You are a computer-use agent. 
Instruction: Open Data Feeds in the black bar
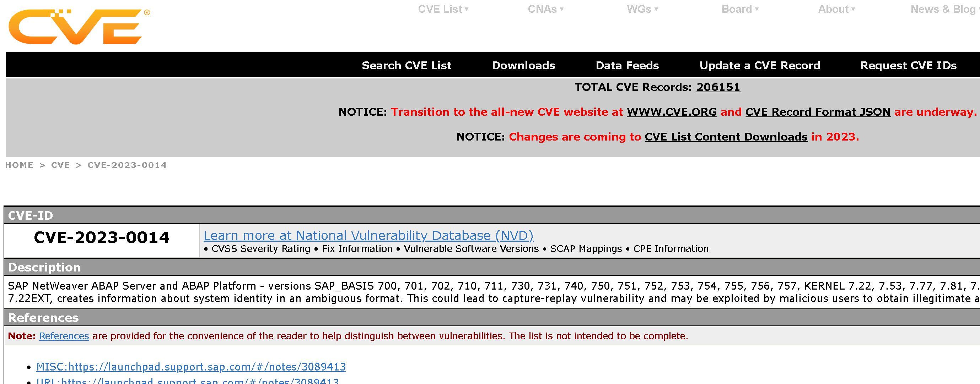coord(627,65)
